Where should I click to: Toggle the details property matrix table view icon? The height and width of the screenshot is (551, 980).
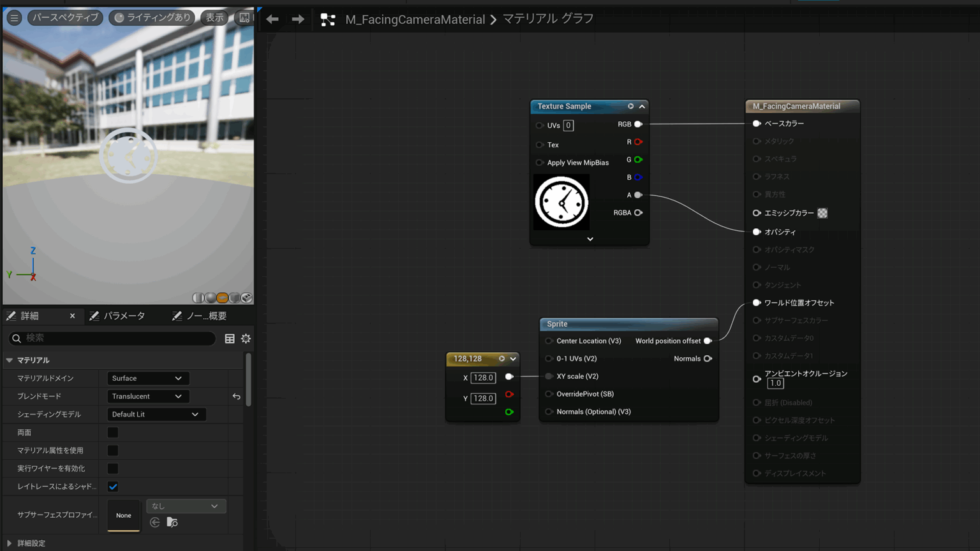[230, 339]
